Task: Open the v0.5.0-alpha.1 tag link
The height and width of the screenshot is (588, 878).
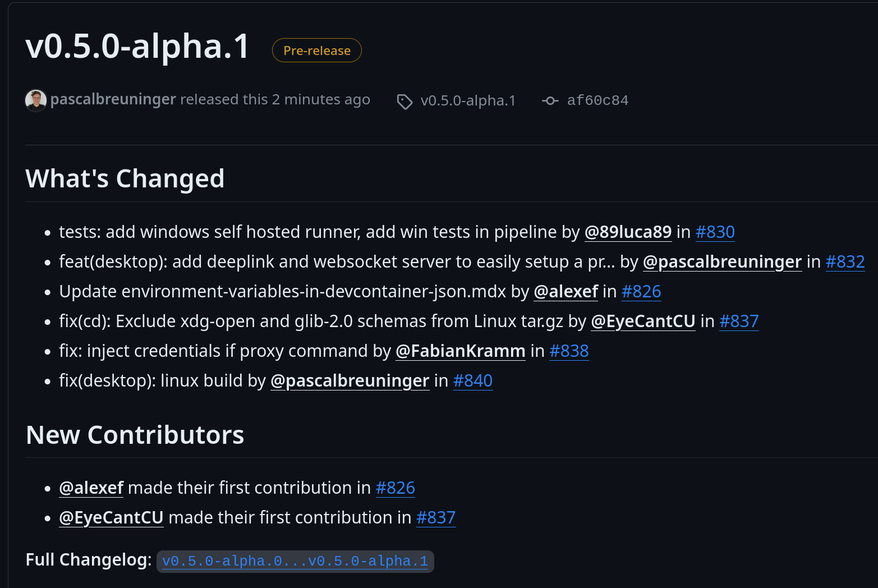Action: (468, 100)
